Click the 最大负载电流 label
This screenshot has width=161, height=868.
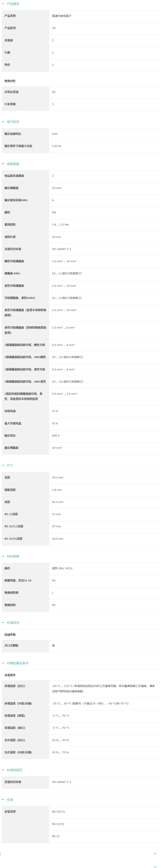pyautogui.click(x=13, y=424)
